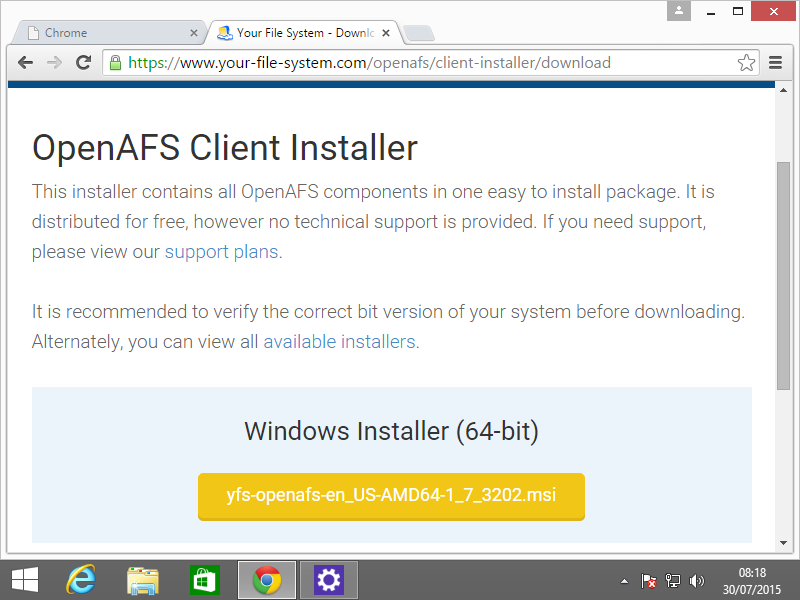Download yfs-openafs-en_US-AMD64-1_7_3202.msi
Viewport: 800px width, 600px height.
click(391, 496)
